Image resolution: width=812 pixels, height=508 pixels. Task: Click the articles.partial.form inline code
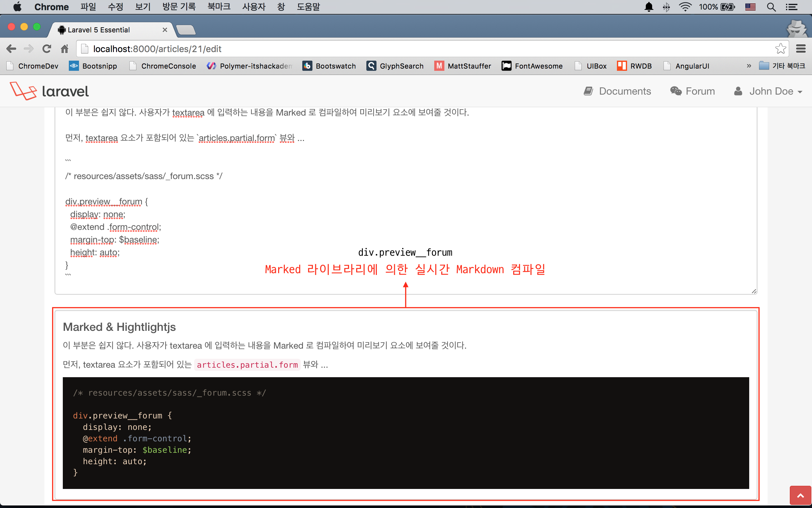(x=247, y=365)
